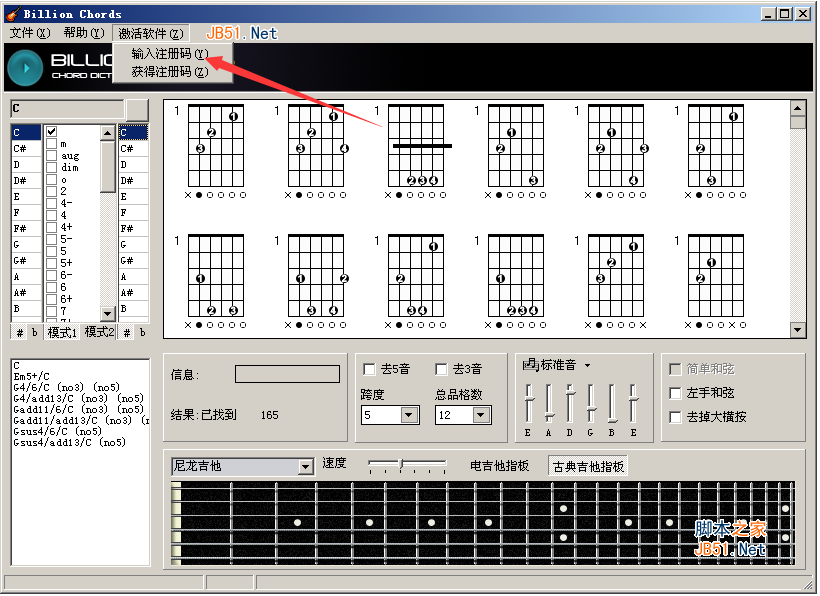Open the 尼龙吉他 instrument dropdown
Screen dimensions: 820x596
click(x=305, y=466)
